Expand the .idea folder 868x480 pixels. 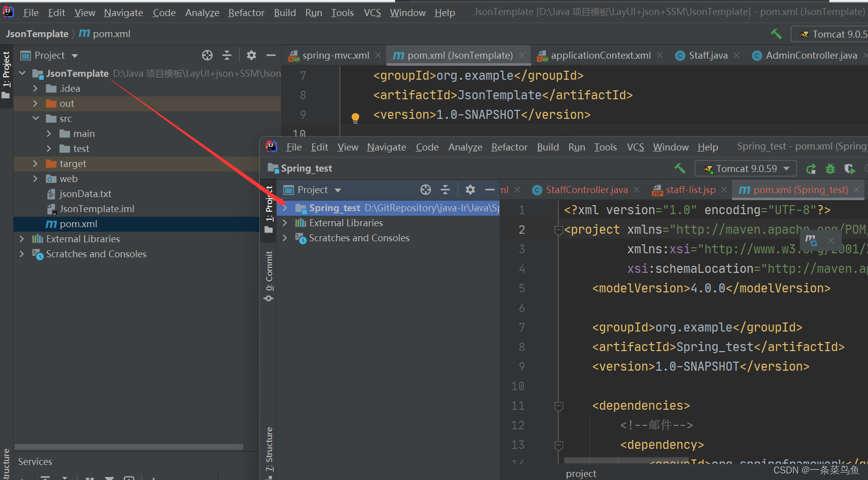35,88
